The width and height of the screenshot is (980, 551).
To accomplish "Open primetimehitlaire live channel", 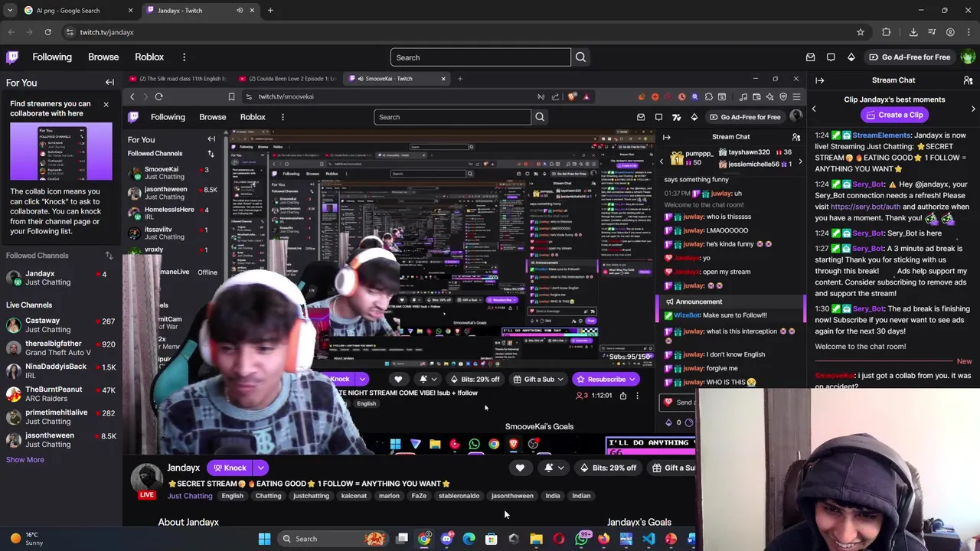I will [60, 417].
